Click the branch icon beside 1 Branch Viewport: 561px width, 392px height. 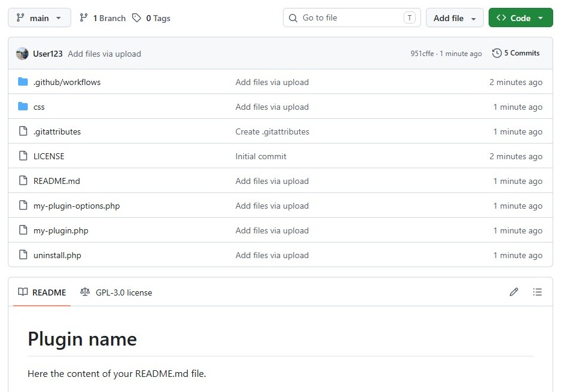point(84,17)
